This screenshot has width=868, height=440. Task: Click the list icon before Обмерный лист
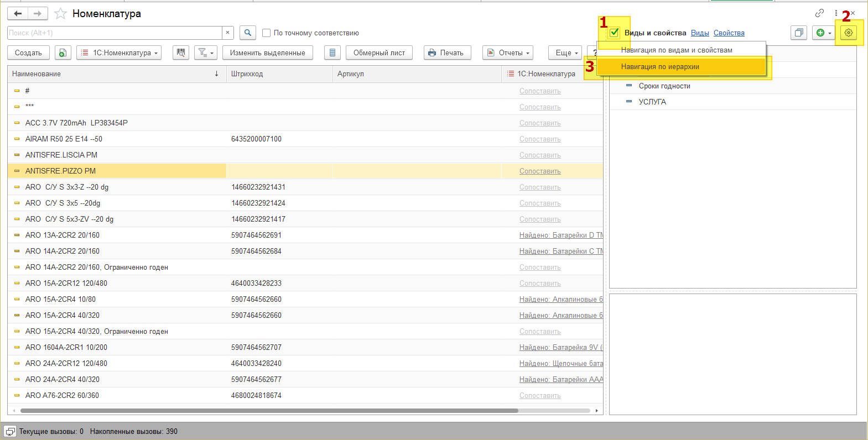(x=332, y=53)
